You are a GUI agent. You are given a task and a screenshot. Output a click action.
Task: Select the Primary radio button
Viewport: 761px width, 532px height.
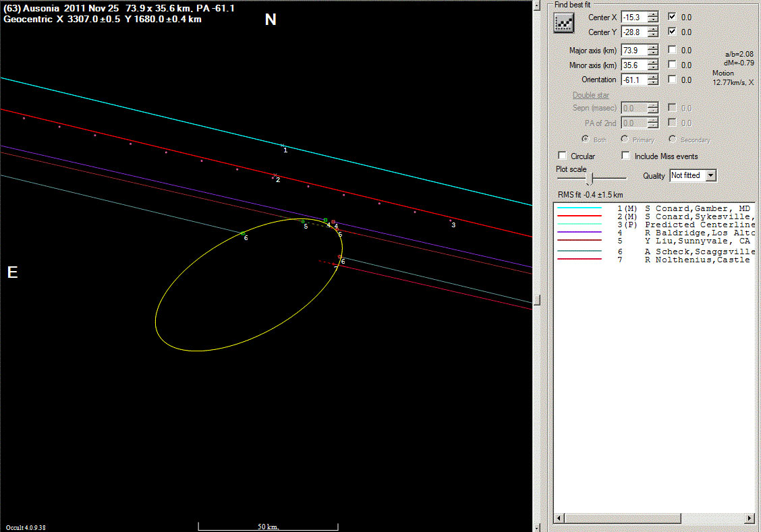pyautogui.click(x=625, y=139)
